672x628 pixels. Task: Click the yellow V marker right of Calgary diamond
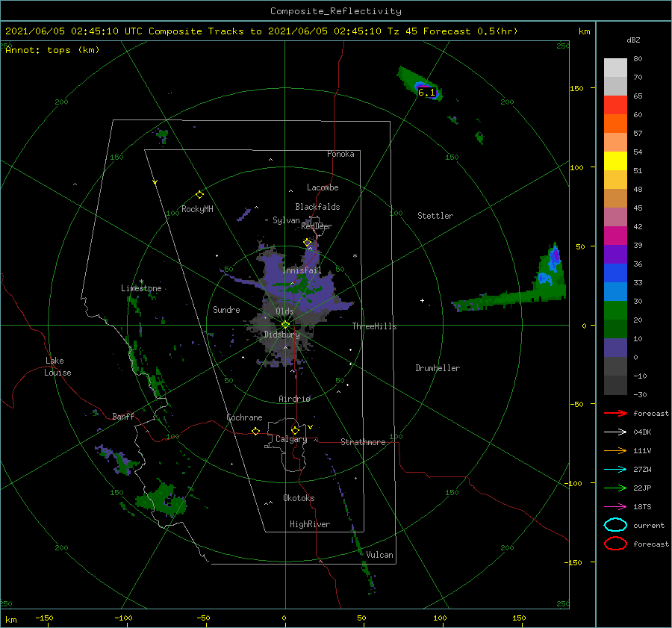pos(311,427)
